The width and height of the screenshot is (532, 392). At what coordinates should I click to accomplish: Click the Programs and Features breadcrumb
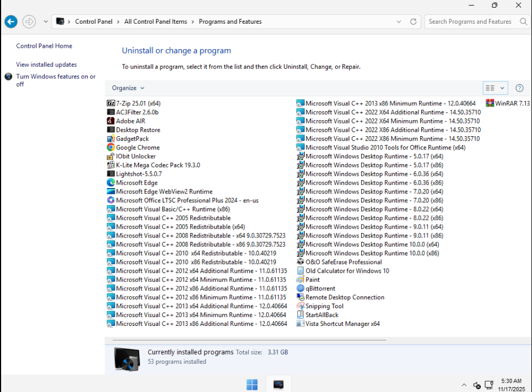tap(230, 22)
